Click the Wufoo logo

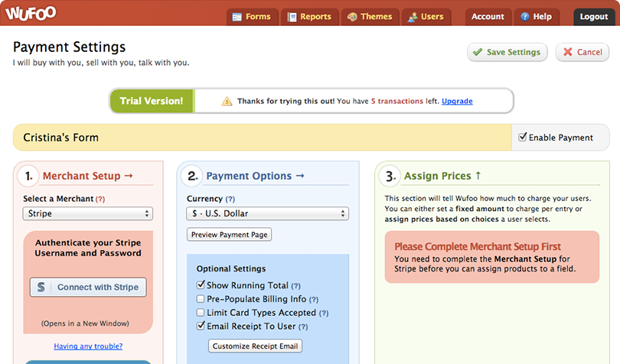coord(31,13)
